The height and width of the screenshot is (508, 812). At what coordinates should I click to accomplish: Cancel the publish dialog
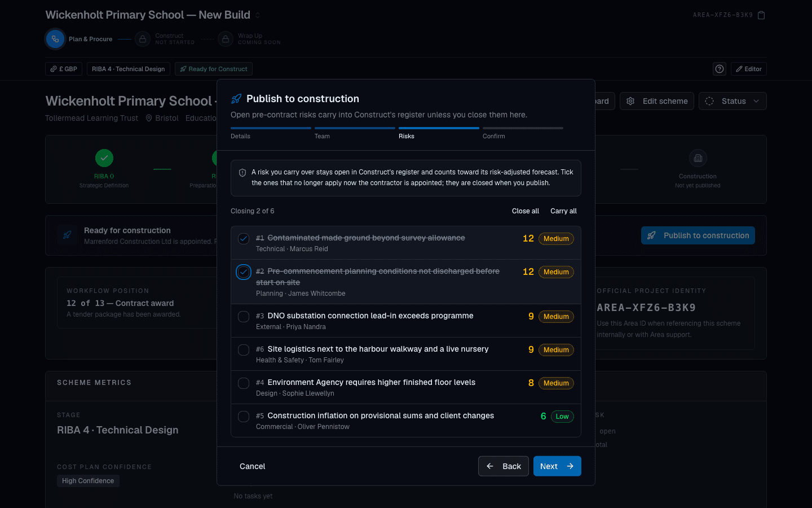point(252,466)
